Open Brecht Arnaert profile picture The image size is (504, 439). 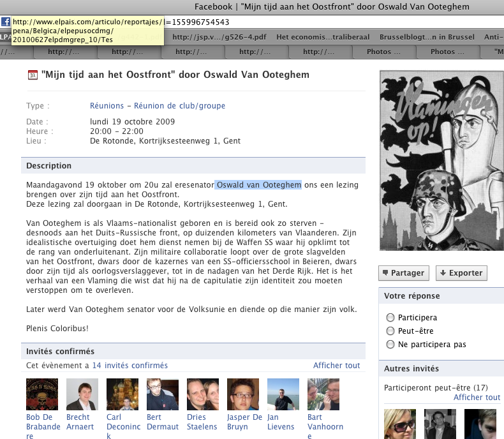[82, 394]
